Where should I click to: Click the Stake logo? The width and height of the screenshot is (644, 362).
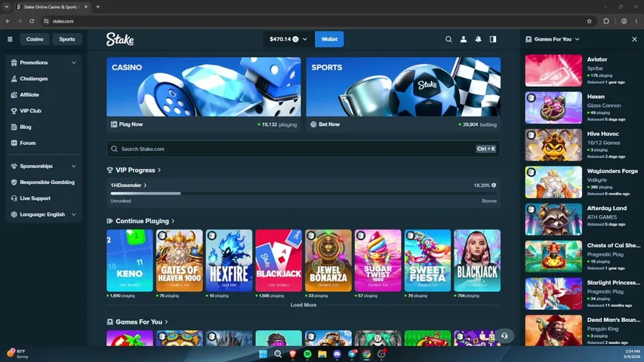click(120, 39)
